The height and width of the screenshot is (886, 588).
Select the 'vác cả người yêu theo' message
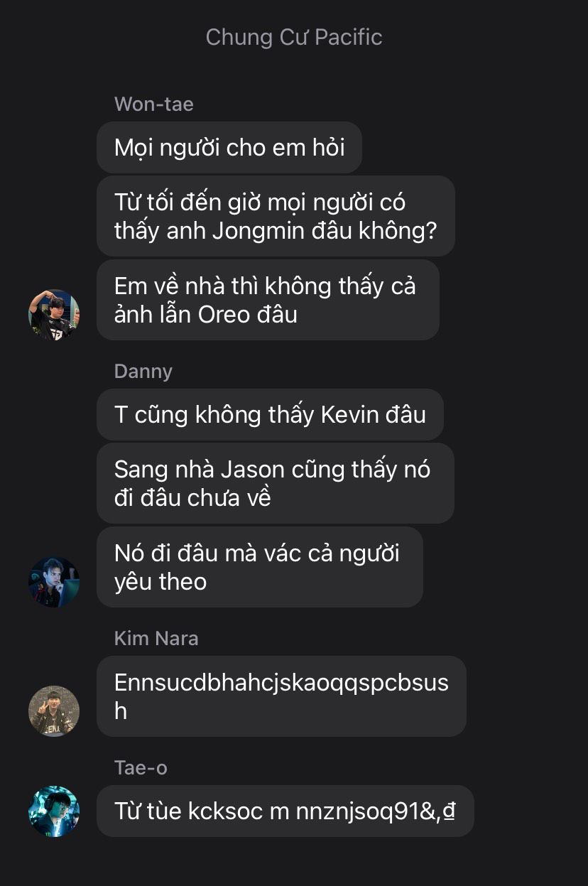click(260, 567)
